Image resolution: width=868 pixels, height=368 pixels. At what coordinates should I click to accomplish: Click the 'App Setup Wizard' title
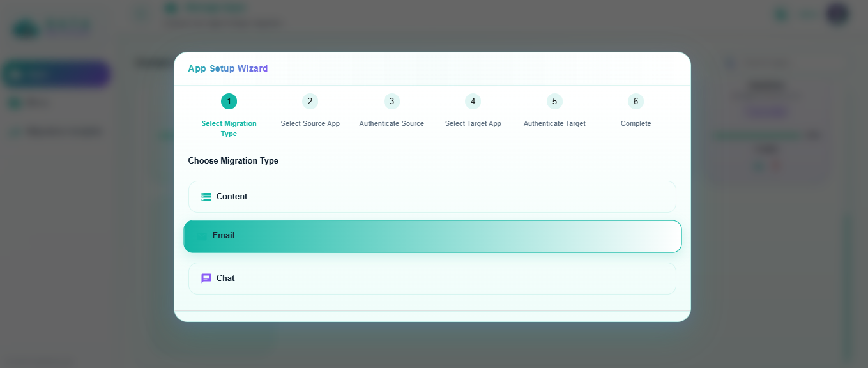pyautogui.click(x=228, y=68)
